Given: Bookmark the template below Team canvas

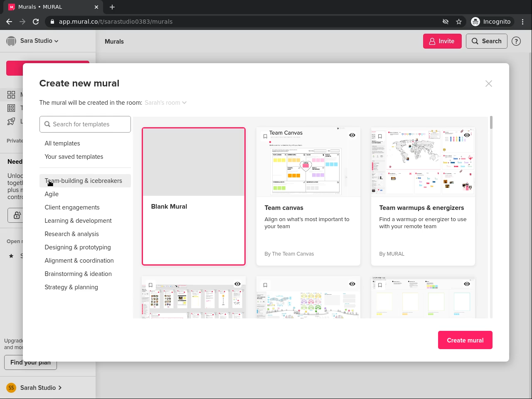Looking at the screenshot, I should 265,285.
